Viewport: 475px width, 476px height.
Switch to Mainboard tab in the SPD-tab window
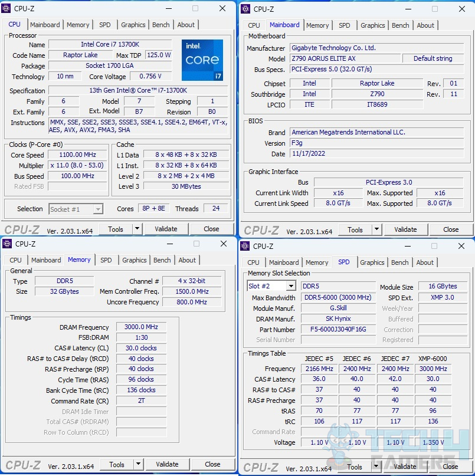pos(284,262)
